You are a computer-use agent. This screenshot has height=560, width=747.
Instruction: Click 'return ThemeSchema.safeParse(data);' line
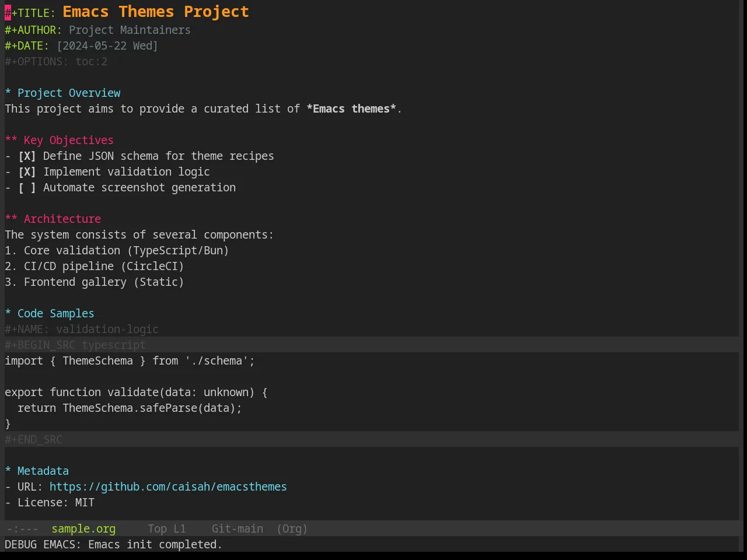point(130,408)
